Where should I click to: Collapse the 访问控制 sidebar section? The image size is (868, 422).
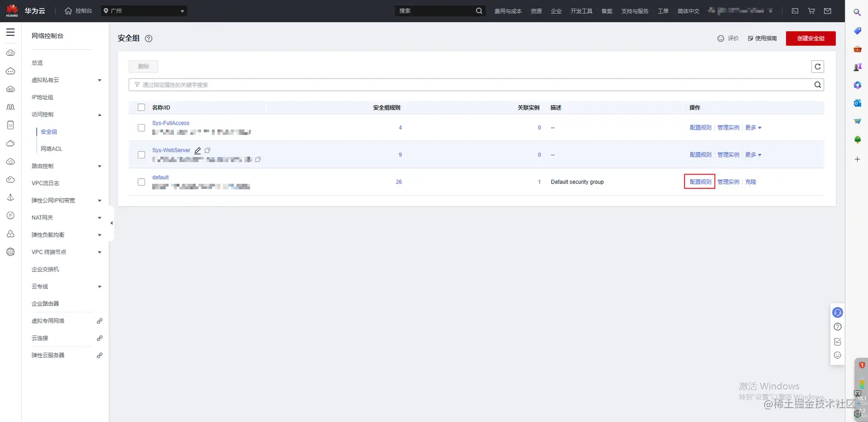[99, 115]
